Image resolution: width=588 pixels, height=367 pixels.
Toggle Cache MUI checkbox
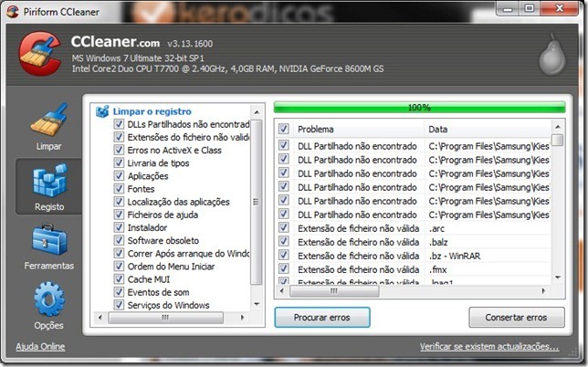pos(119,279)
